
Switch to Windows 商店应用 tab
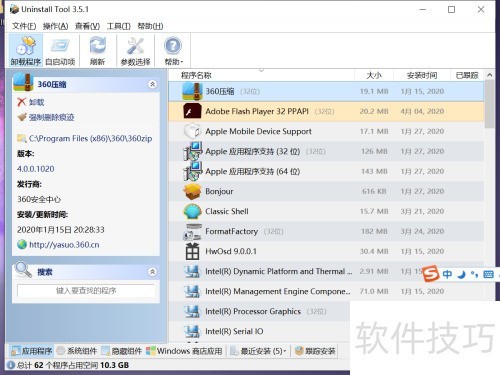click(x=184, y=351)
